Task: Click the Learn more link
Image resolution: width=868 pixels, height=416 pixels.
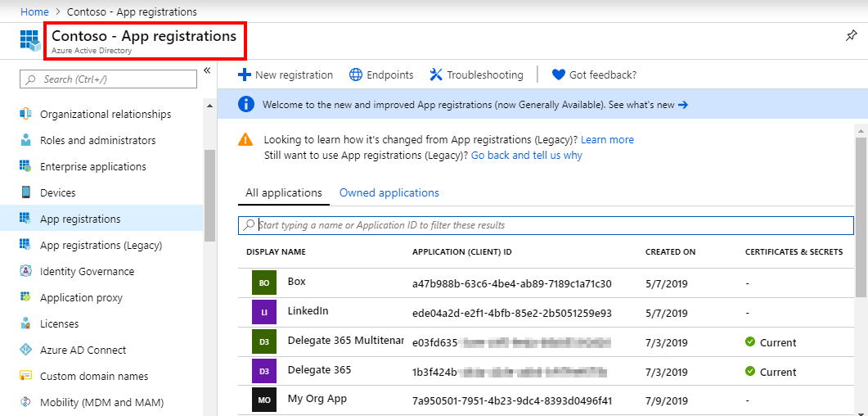Action: 607,140
